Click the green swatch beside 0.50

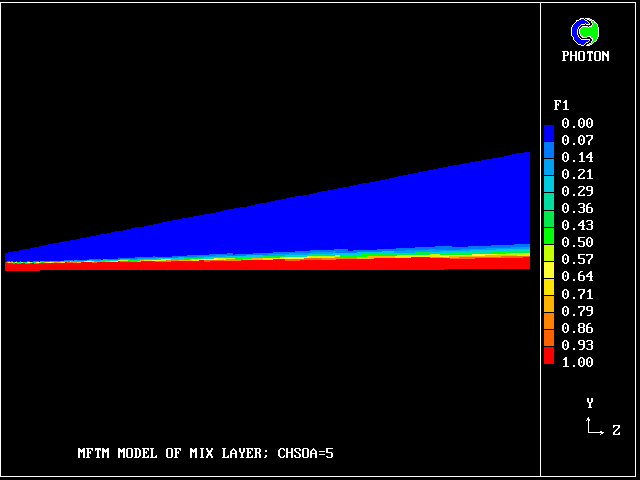[548, 242]
